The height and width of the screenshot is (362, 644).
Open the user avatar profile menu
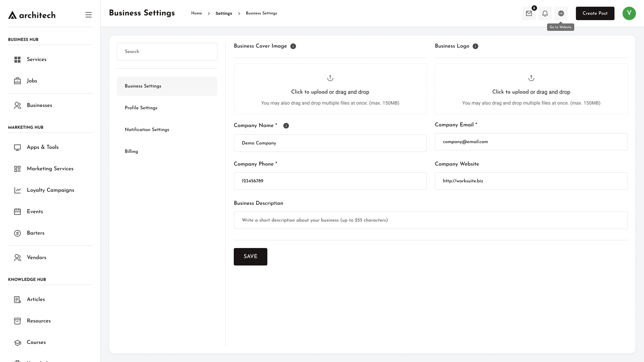click(629, 13)
